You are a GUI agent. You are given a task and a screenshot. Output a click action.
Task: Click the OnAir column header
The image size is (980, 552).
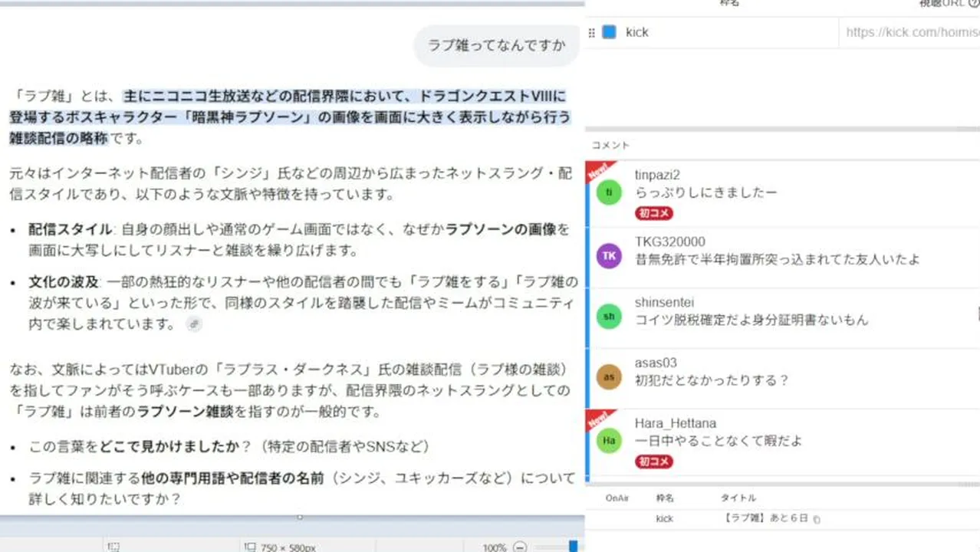click(617, 498)
